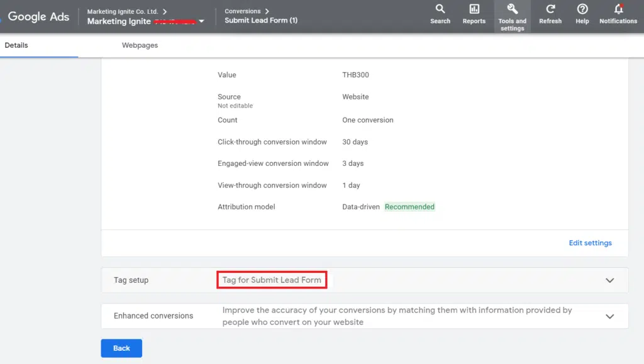Expand the Enhanced conversions chevron
The height and width of the screenshot is (364, 644).
(609, 316)
